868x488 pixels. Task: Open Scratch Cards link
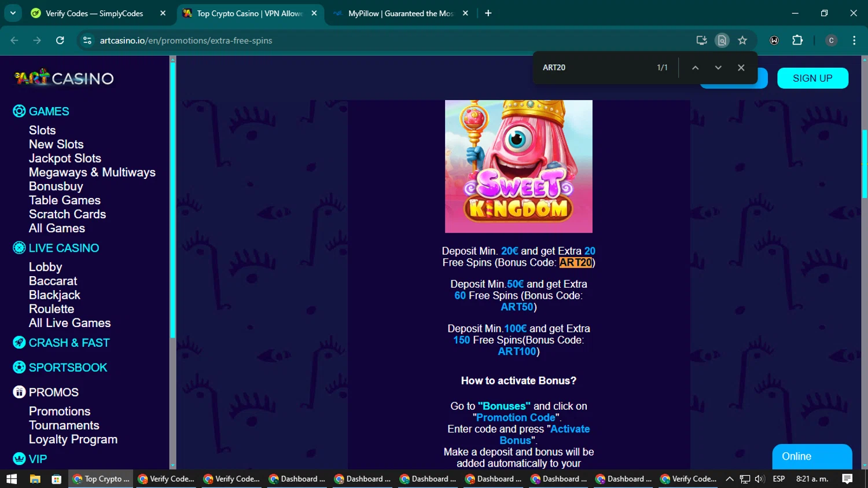(67, 214)
